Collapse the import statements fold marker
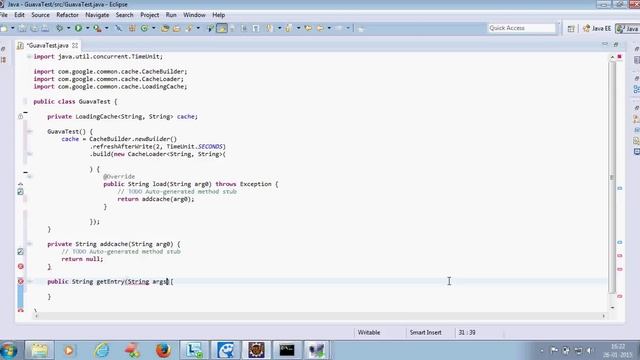Viewport: 640px width, 360px height. [x=29, y=57]
